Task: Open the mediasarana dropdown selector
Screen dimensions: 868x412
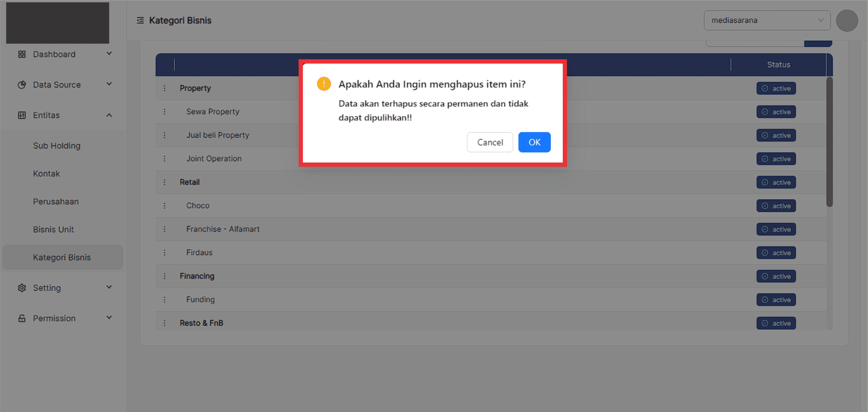Action: click(767, 20)
